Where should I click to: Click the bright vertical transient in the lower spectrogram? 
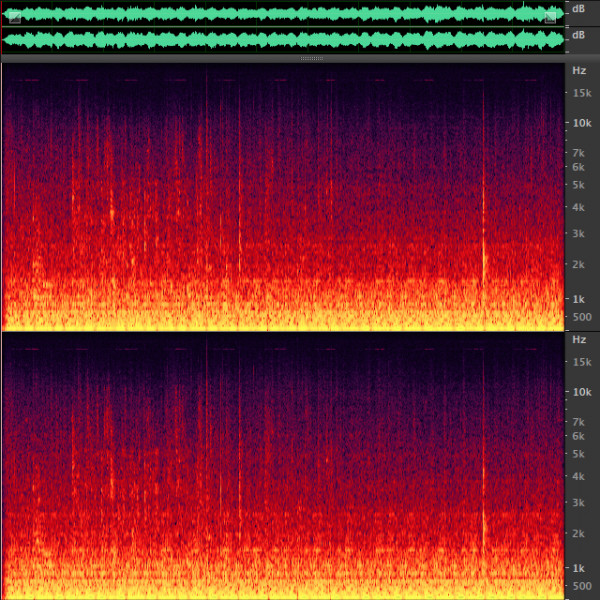tap(484, 520)
